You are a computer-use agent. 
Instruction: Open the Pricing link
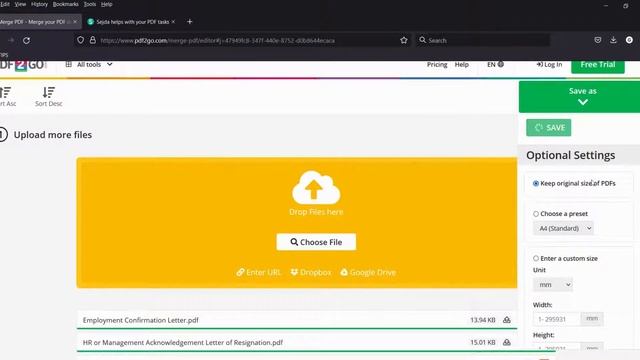[x=437, y=64]
